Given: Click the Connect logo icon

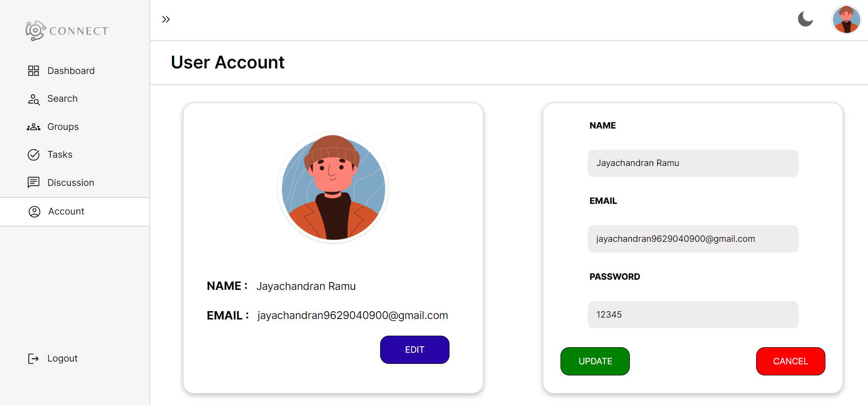Looking at the screenshot, I should [x=35, y=31].
